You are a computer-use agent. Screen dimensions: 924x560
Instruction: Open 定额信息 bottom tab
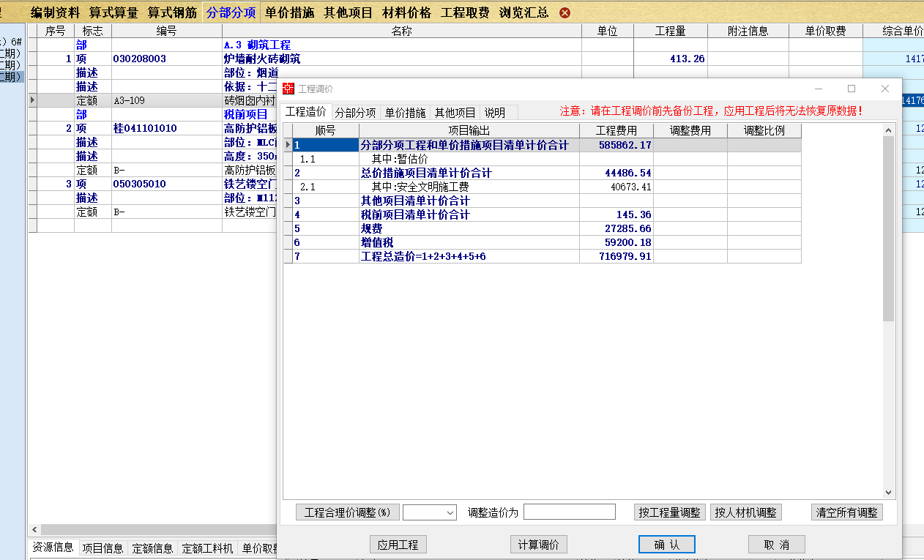pos(152,548)
